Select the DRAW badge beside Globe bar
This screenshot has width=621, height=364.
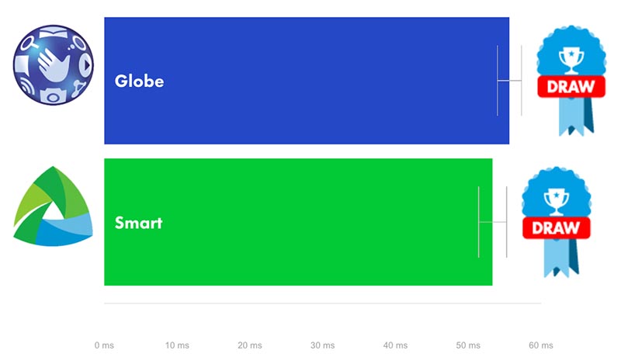point(571,81)
